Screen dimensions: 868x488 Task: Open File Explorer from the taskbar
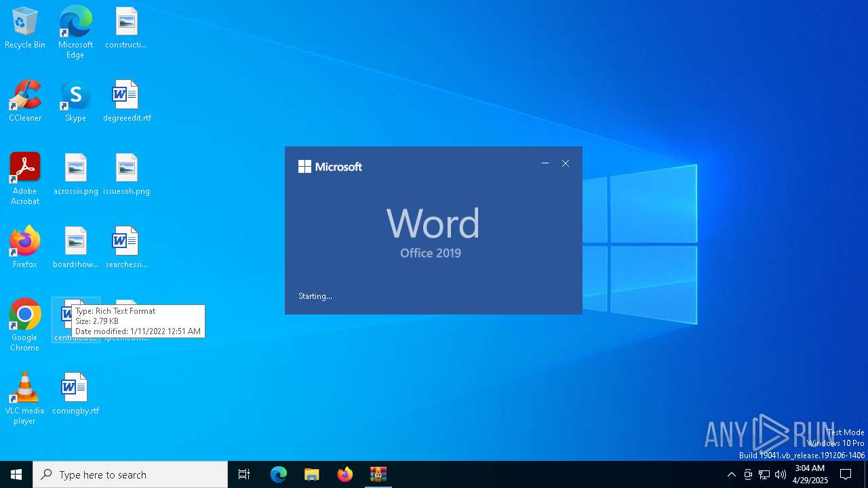point(311,474)
